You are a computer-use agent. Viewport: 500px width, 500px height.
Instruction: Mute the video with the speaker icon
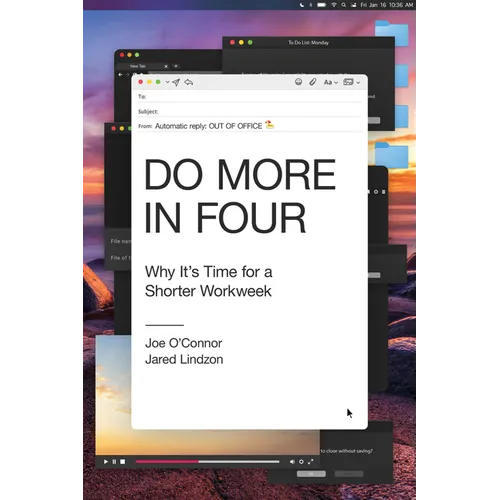(292, 462)
